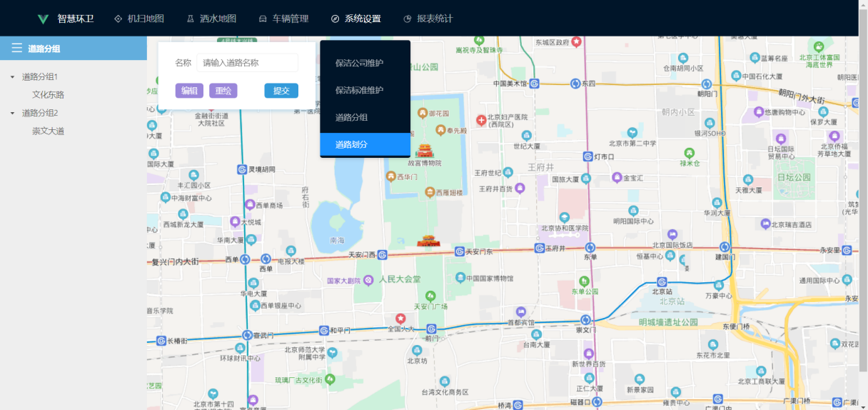
Task: Click 东城区政府 red star marker
Action: 577,42
